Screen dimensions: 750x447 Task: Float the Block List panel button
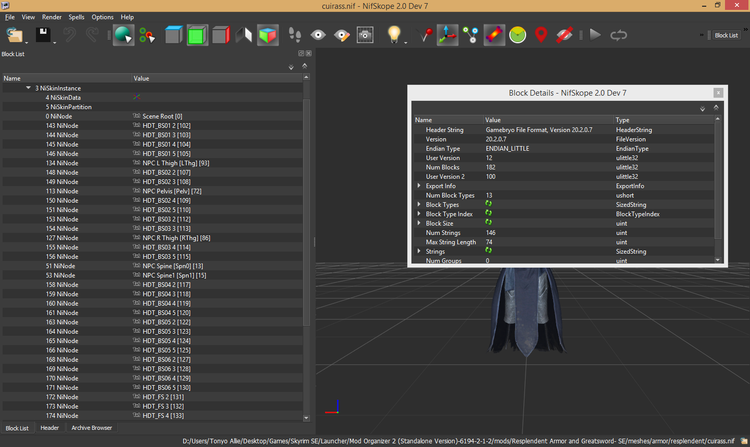[301, 54]
